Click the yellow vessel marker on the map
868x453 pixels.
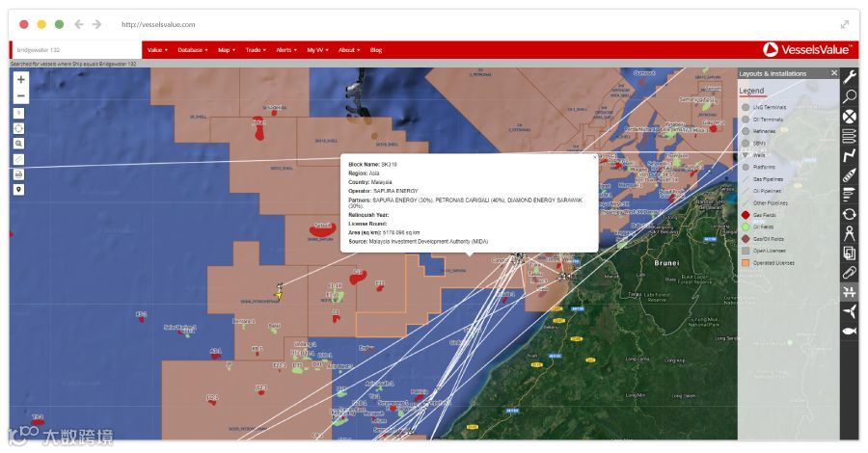279,296
